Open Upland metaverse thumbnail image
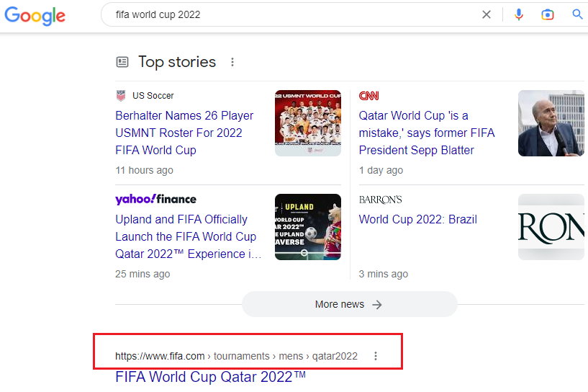Screen dimensions: 588x392 pyautogui.click(x=308, y=227)
